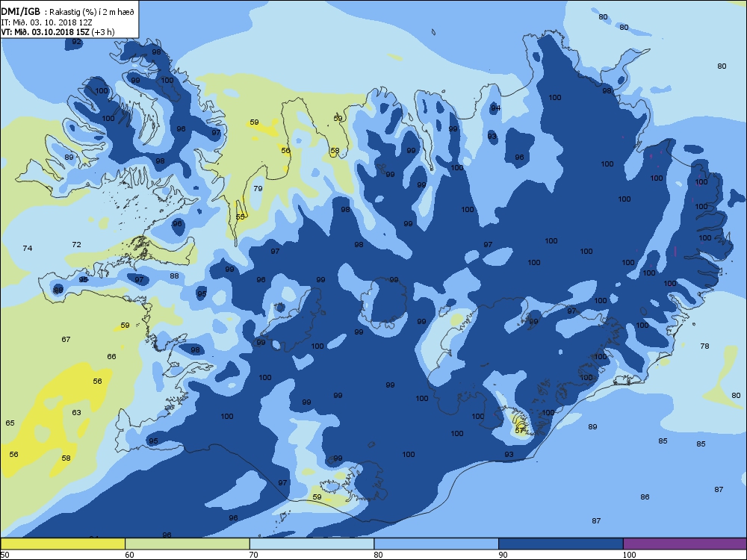Click the humidity value 55 on the map
Image resolution: width=747 pixels, height=560 pixels.
(x=240, y=217)
